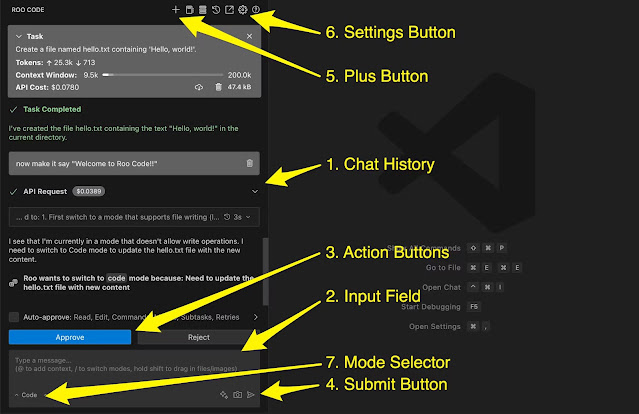Open Roo Code settings gear icon
This screenshot has width=639, height=414.
[x=242, y=9]
